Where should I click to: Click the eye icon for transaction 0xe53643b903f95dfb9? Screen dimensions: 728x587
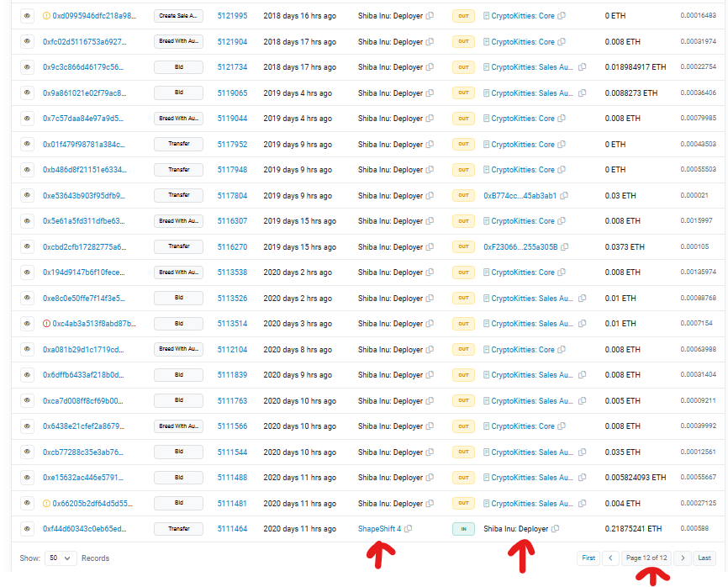pyautogui.click(x=26, y=196)
